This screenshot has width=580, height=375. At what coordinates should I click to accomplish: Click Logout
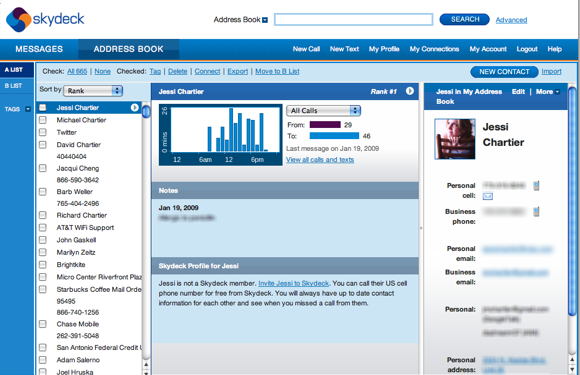coord(527,49)
